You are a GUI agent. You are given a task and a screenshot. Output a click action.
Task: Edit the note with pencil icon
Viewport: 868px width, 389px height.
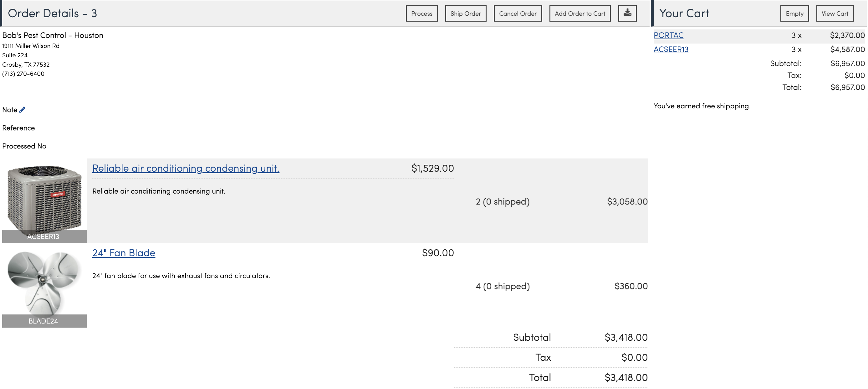click(22, 110)
